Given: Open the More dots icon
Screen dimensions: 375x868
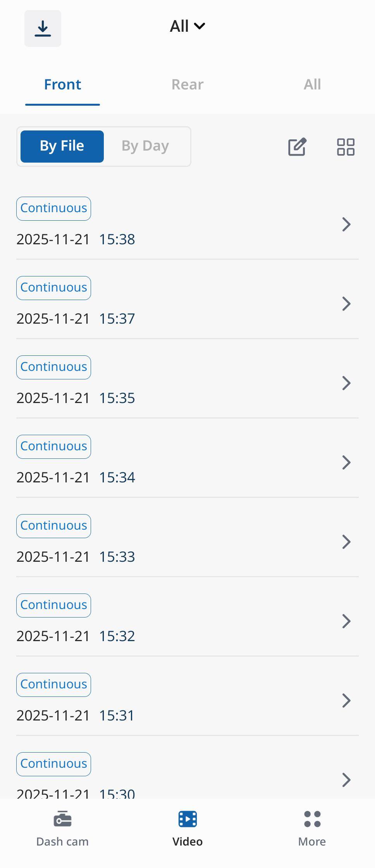Looking at the screenshot, I should pyautogui.click(x=312, y=819).
